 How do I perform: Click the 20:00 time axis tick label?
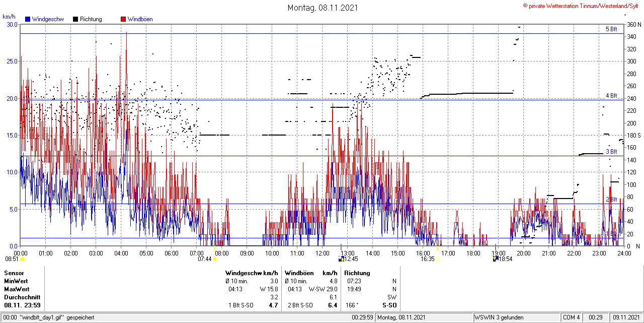[x=524, y=253]
